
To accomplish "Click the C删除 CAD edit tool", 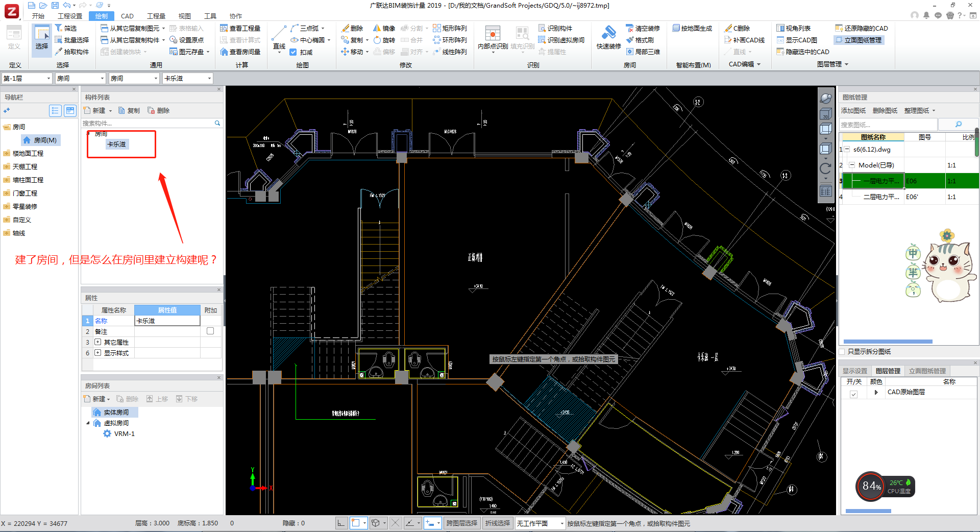I will click(737, 28).
